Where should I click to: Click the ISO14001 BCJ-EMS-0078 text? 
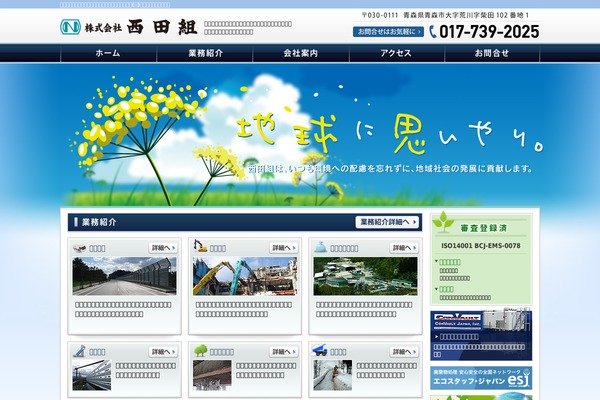pyautogui.click(x=481, y=246)
